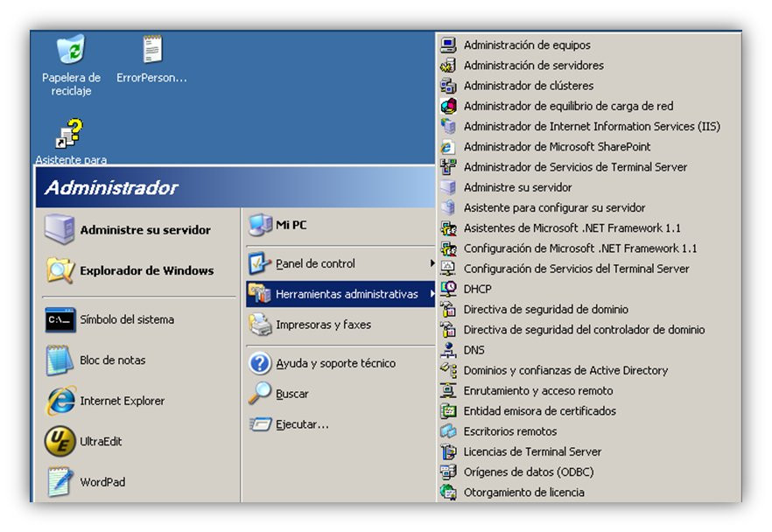Screen dimensions: 772x532
Task: Open Configuración de Microsoft .NET Framework 1.1
Action: coord(589,248)
